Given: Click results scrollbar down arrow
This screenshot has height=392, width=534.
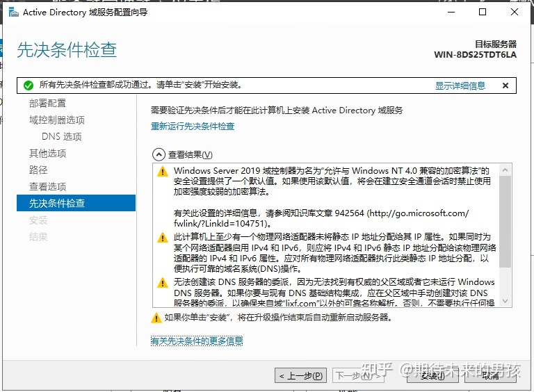Looking at the screenshot, I should (505, 301).
